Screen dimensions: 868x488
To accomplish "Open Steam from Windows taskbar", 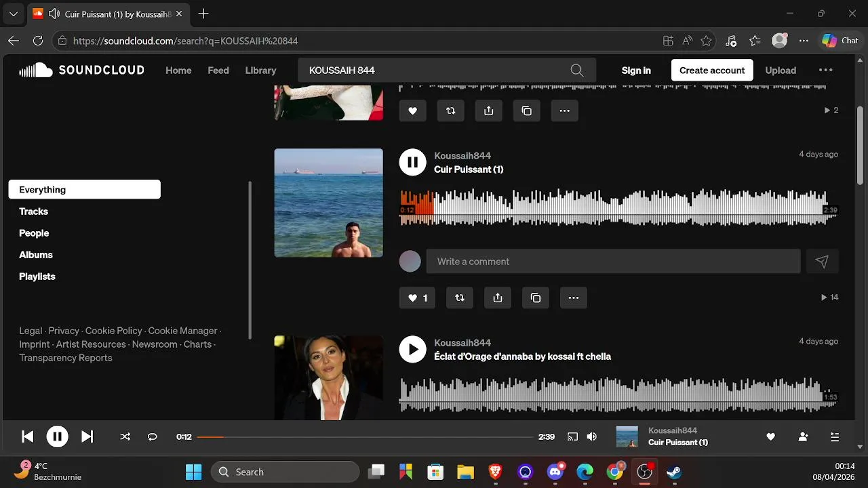I will tap(674, 472).
